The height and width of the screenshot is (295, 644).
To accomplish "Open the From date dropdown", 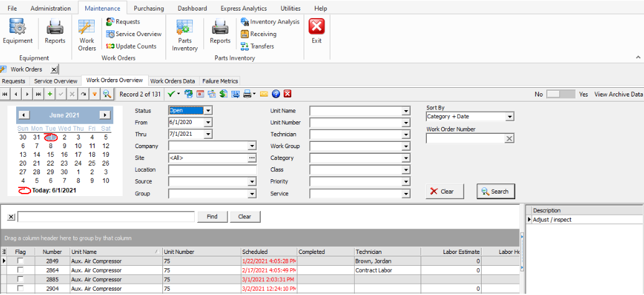I will pos(208,123).
